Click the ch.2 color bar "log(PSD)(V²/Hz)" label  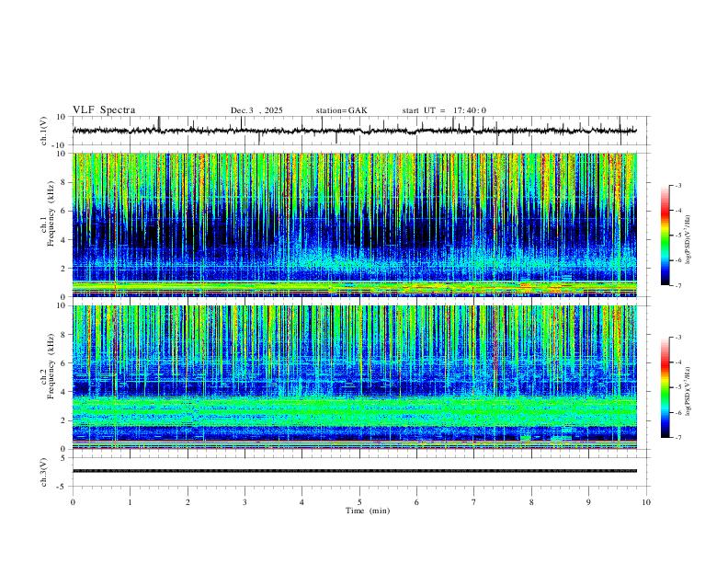pyautogui.click(x=688, y=392)
